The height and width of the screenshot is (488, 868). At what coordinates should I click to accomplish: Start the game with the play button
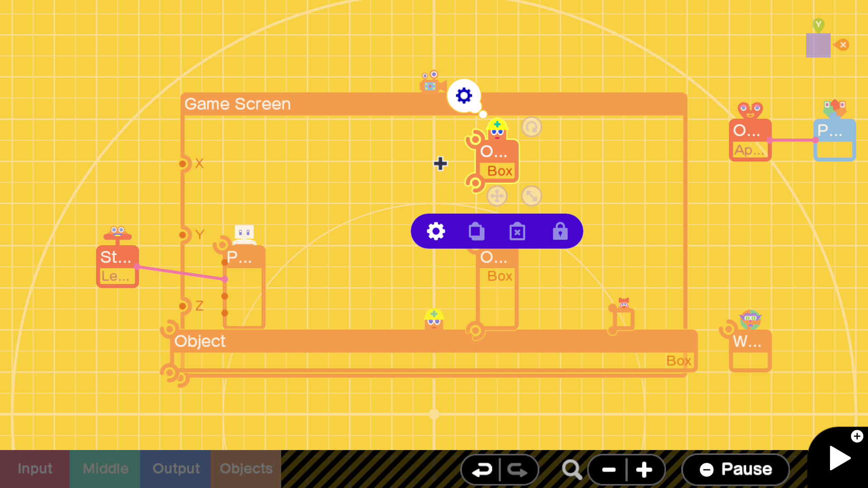[840, 459]
